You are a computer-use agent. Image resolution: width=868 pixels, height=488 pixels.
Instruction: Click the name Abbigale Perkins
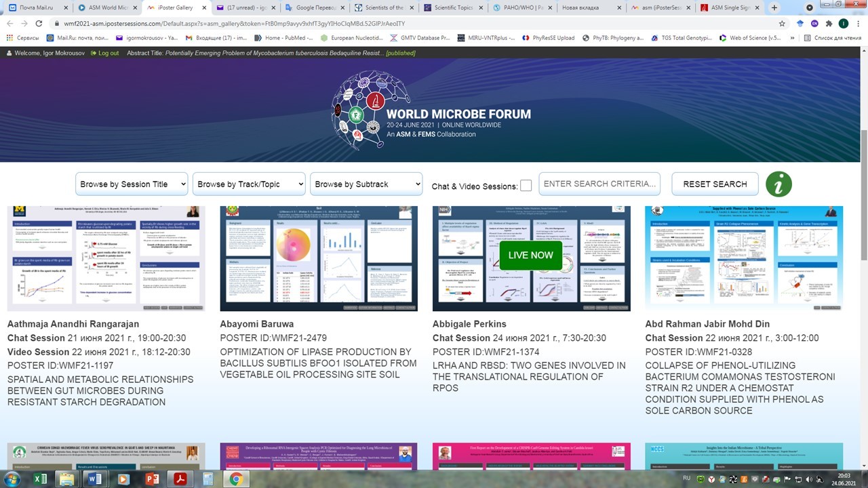[469, 324]
